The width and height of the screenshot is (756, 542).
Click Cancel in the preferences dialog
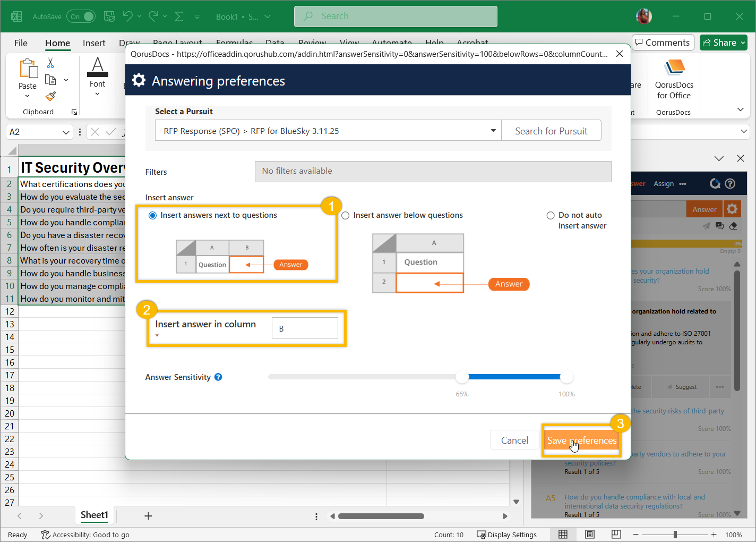click(514, 441)
